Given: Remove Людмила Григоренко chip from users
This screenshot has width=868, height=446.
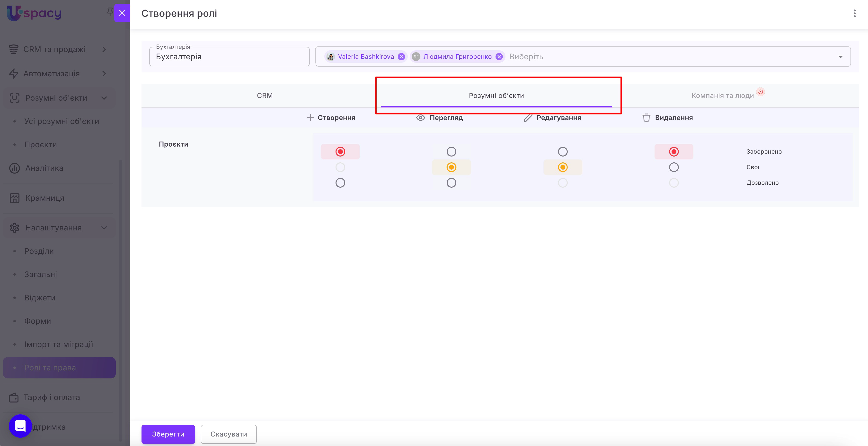Looking at the screenshot, I should point(499,57).
